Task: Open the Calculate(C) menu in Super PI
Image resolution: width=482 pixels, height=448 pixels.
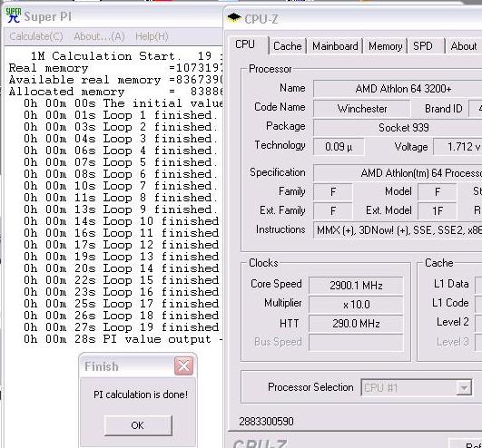Action: [x=36, y=36]
